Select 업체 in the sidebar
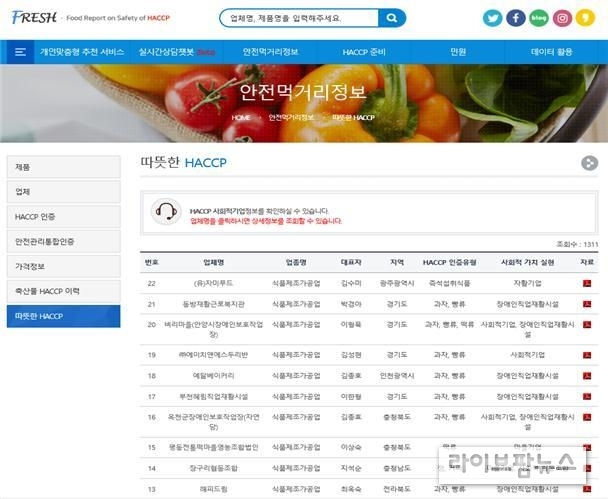 tap(64, 192)
